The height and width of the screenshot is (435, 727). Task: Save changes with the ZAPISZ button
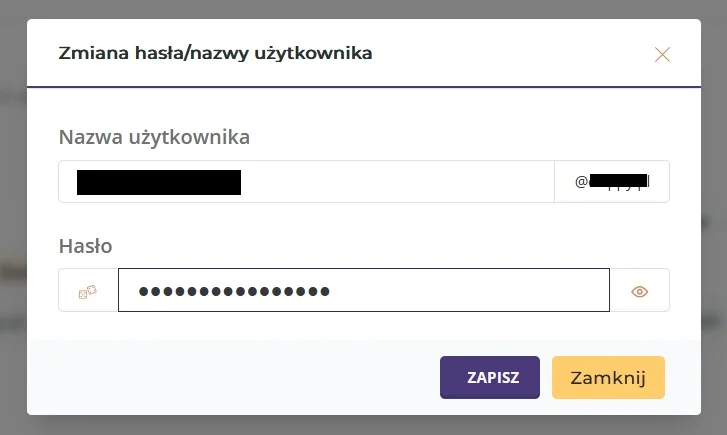(x=490, y=377)
